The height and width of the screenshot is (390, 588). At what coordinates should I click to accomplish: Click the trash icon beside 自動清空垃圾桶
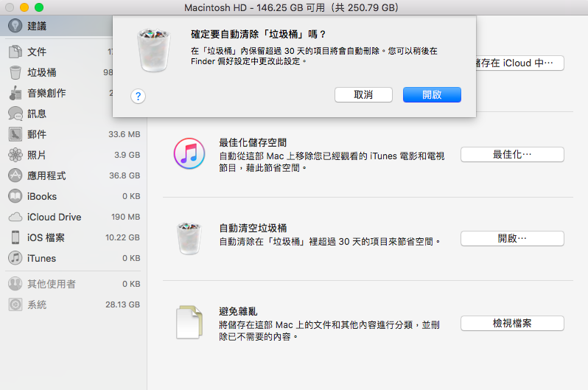pyautogui.click(x=189, y=238)
